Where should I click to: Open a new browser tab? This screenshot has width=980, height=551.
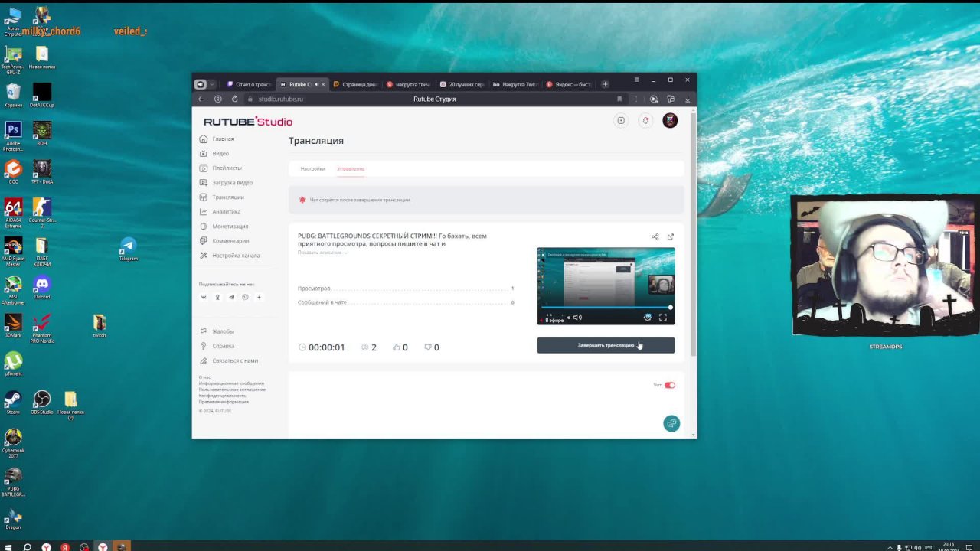click(605, 84)
